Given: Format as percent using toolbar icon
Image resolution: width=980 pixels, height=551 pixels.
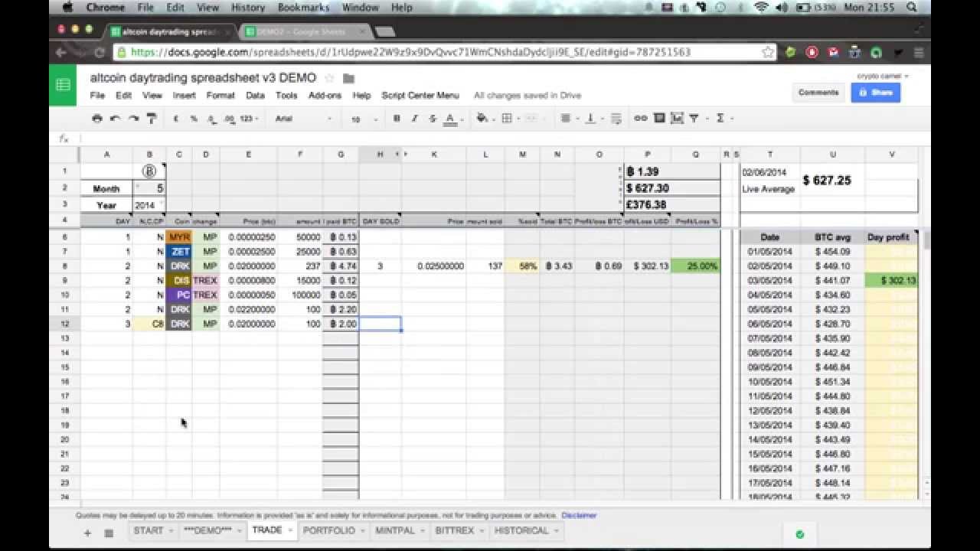Looking at the screenshot, I should click(x=194, y=119).
